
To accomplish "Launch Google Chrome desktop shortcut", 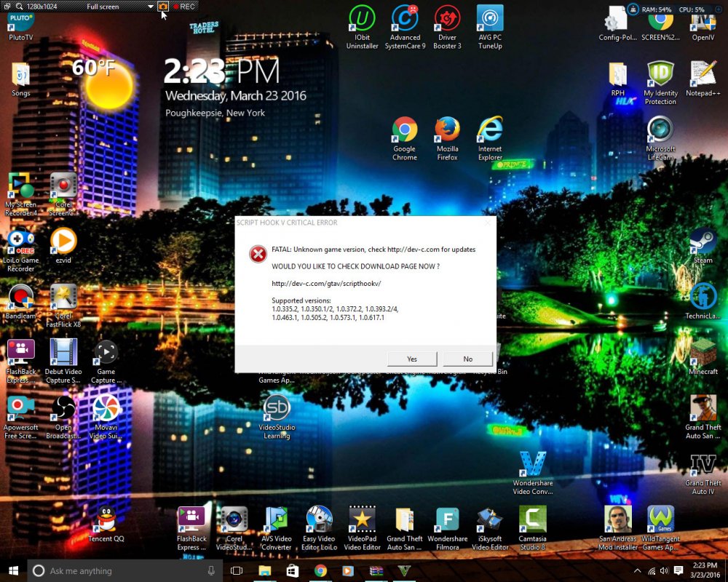I will click(404, 138).
